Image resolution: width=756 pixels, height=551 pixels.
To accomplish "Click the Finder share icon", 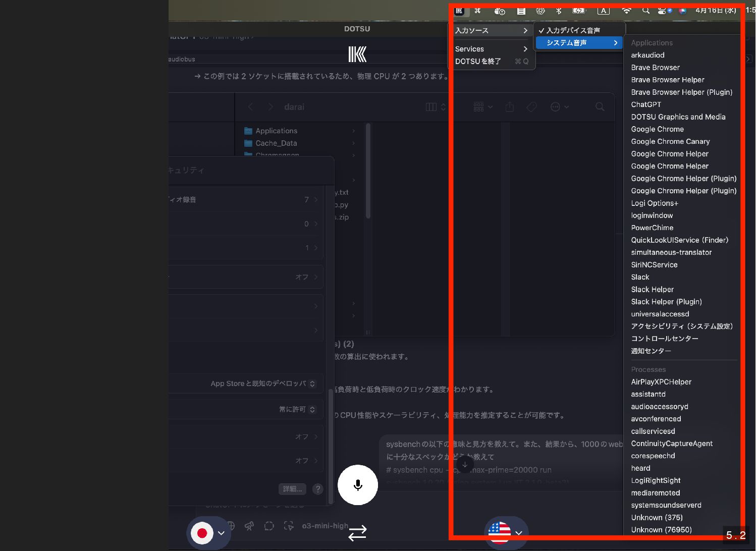I will point(510,107).
